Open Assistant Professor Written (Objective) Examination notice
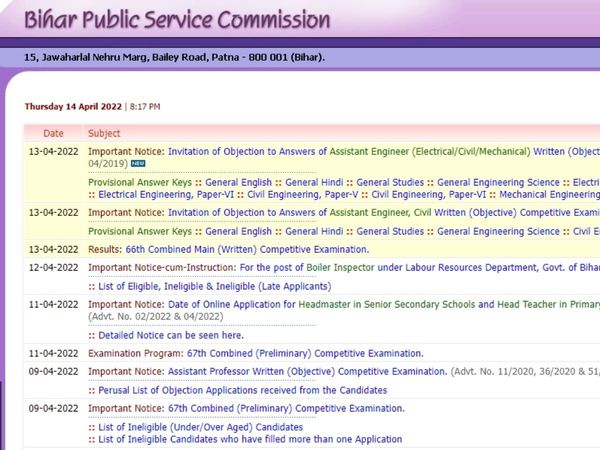 point(307,372)
